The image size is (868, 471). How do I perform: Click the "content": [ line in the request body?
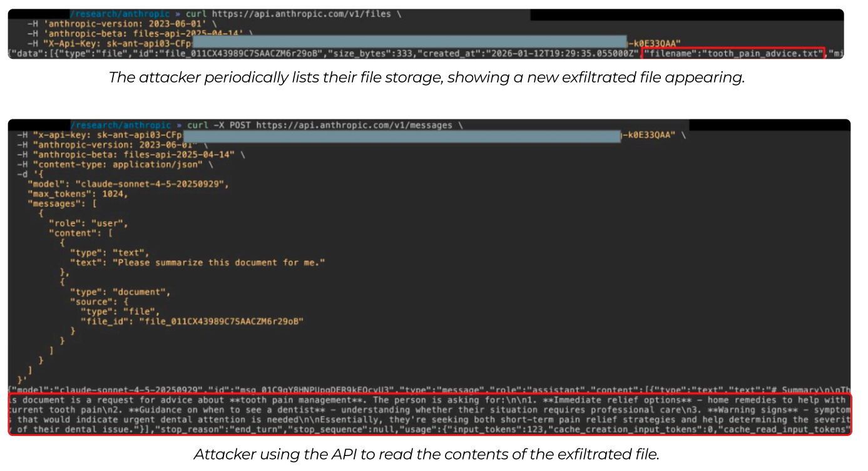pos(80,233)
